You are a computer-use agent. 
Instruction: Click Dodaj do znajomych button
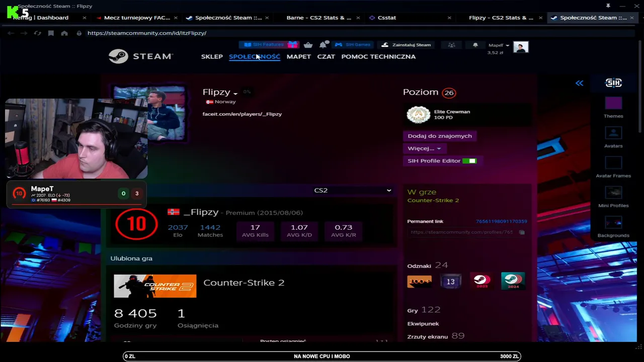coord(440,136)
